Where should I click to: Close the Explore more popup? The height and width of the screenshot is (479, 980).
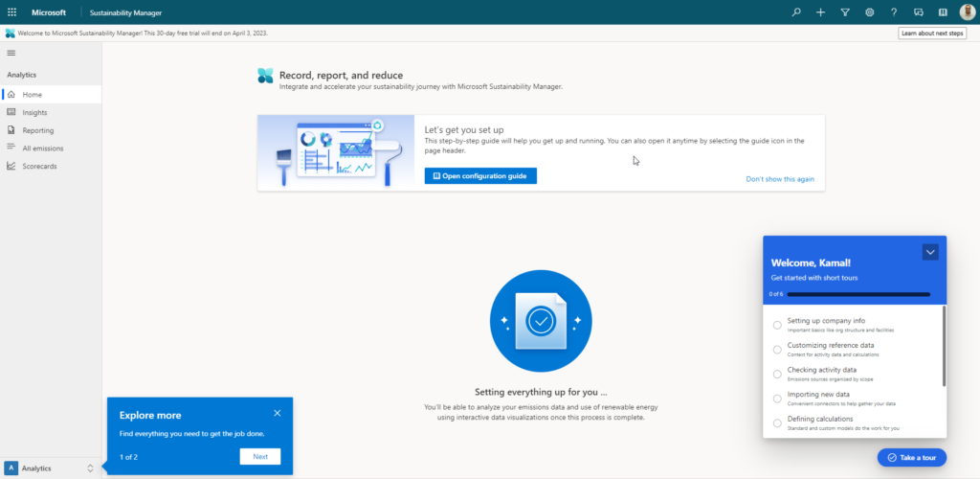278,413
